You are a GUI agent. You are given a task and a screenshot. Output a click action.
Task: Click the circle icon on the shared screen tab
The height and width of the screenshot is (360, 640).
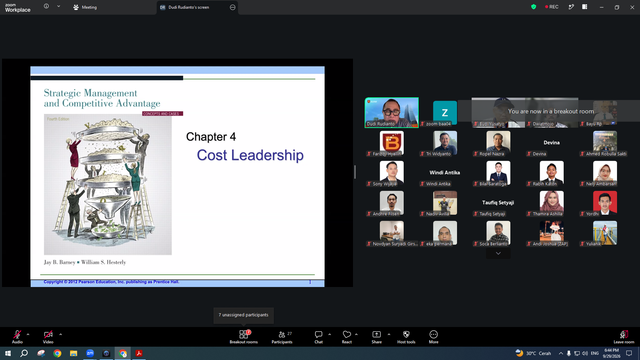pyautogui.click(x=233, y=7)
